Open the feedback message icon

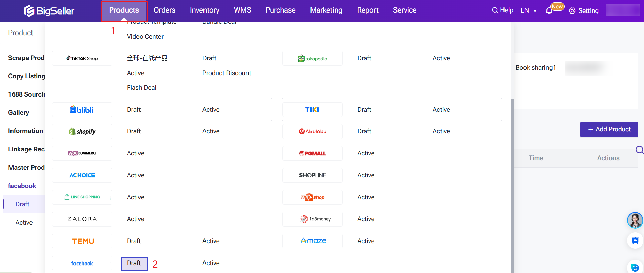point(635,240)
